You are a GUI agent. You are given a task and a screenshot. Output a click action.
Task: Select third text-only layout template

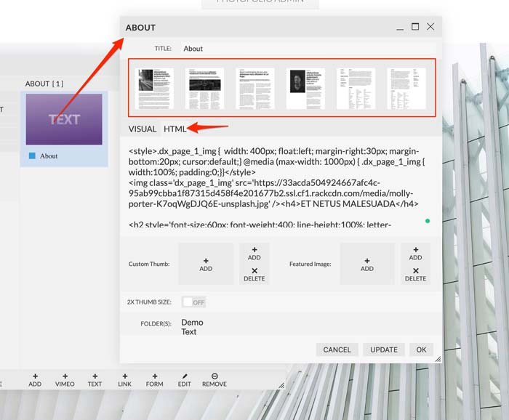click(x=254, y=88)
